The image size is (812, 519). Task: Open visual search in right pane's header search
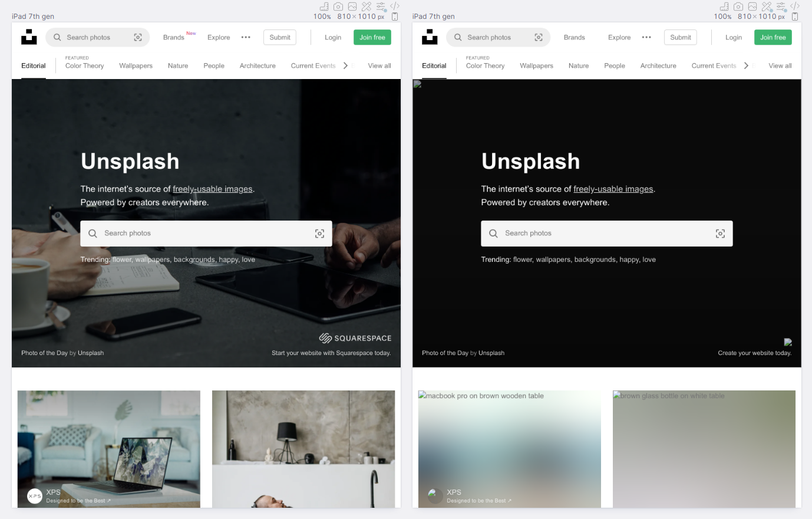click(539, 37)
